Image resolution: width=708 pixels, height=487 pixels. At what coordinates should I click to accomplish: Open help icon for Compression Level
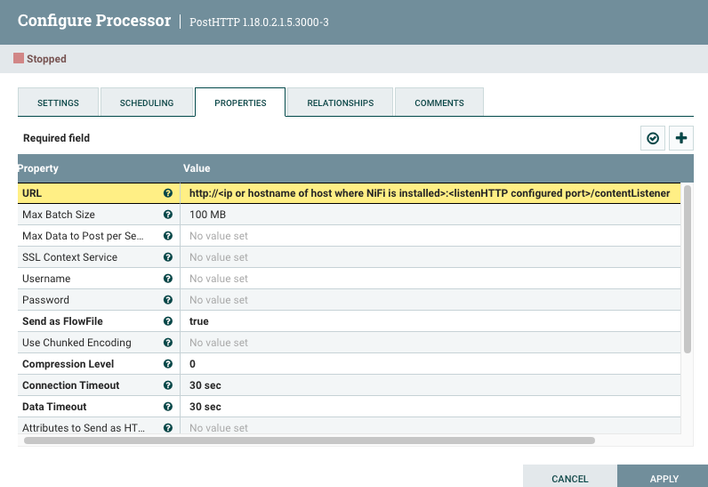[x=168, y=364]
